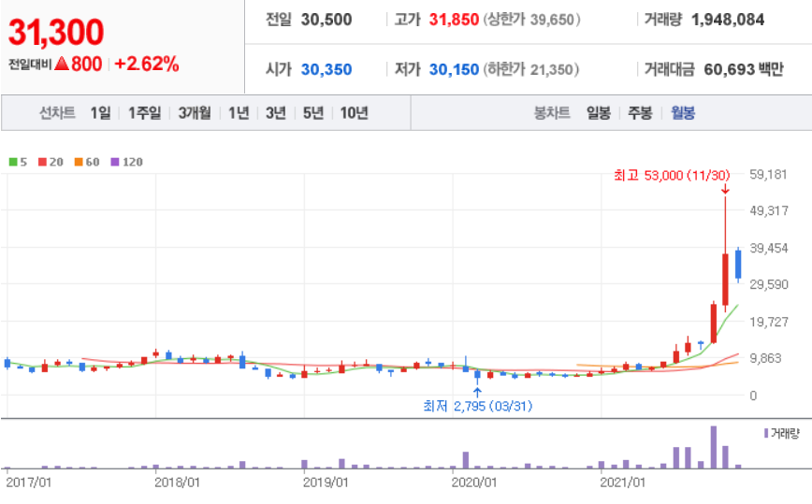Click the 2017/01 axis label

(x=29, y=482)
